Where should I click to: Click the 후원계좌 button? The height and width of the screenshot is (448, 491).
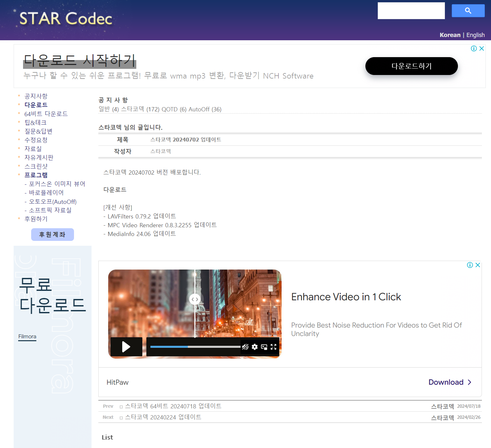[x=53, y=234]
